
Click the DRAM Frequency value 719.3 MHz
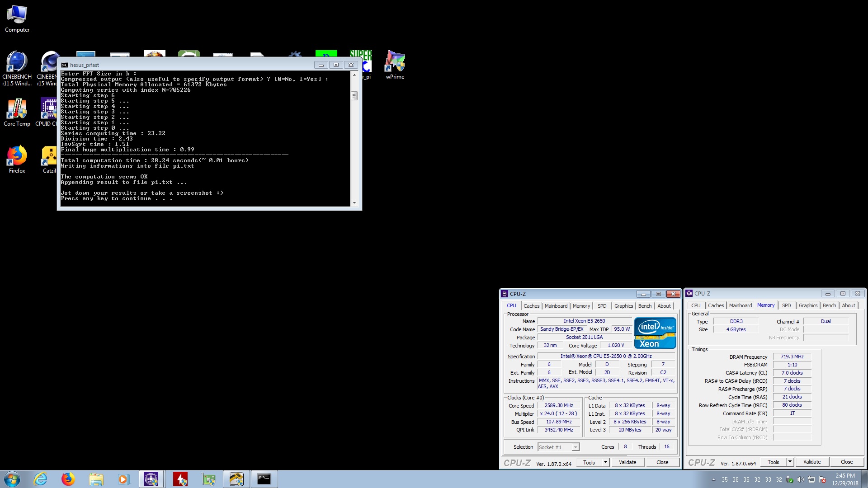click(792, 357)
